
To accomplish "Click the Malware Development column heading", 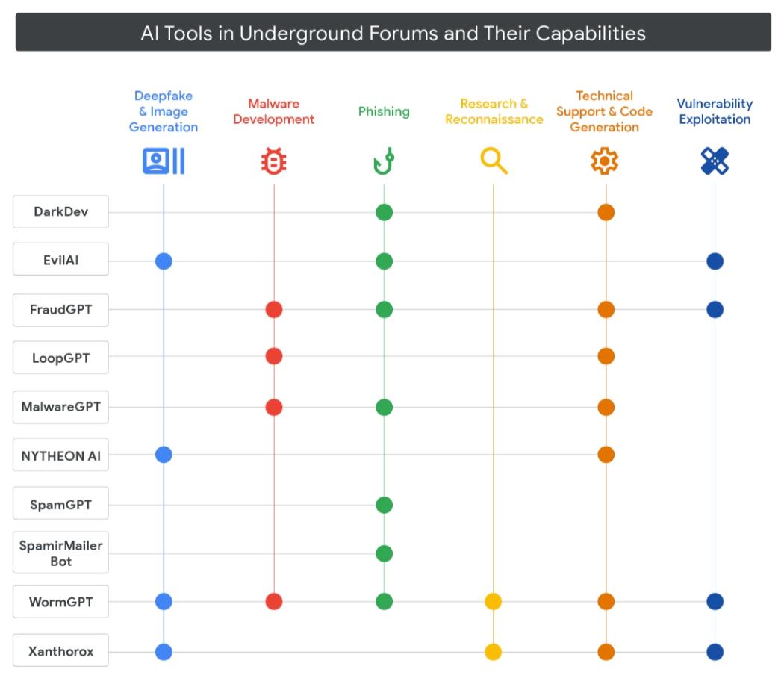I will coord(274,112).
